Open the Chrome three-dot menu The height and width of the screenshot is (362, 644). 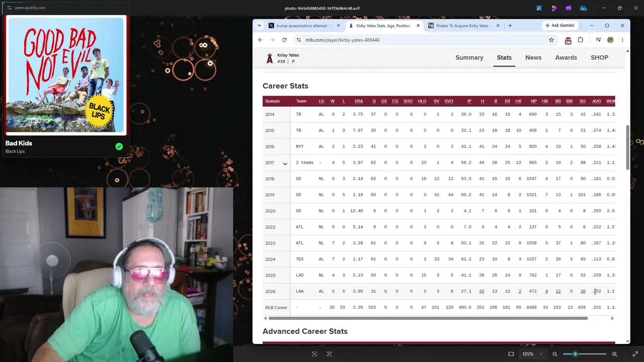pyautogui.click(x=622, y=40)
